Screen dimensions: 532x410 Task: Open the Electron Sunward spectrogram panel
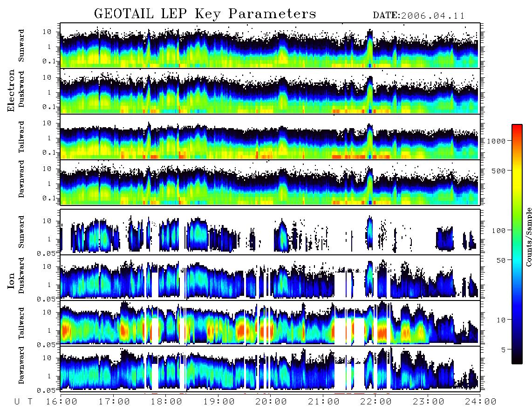(x=270, y=46)
